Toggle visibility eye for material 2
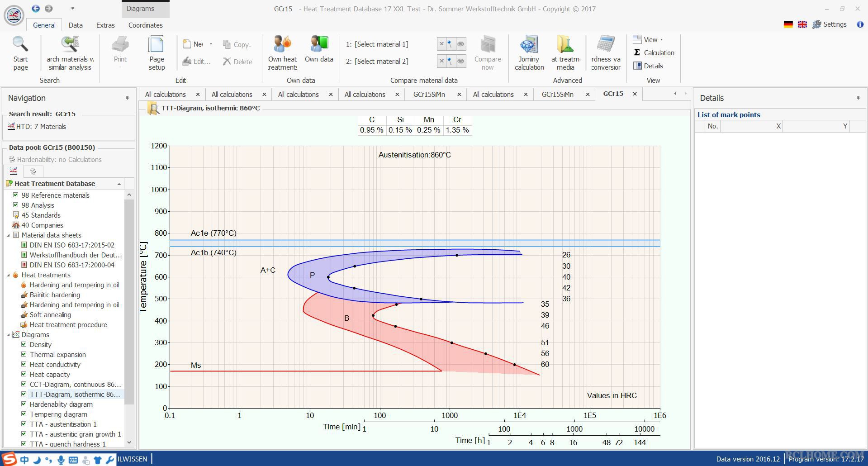The width and height of the screenshot is (868, 466). (460, 61)
